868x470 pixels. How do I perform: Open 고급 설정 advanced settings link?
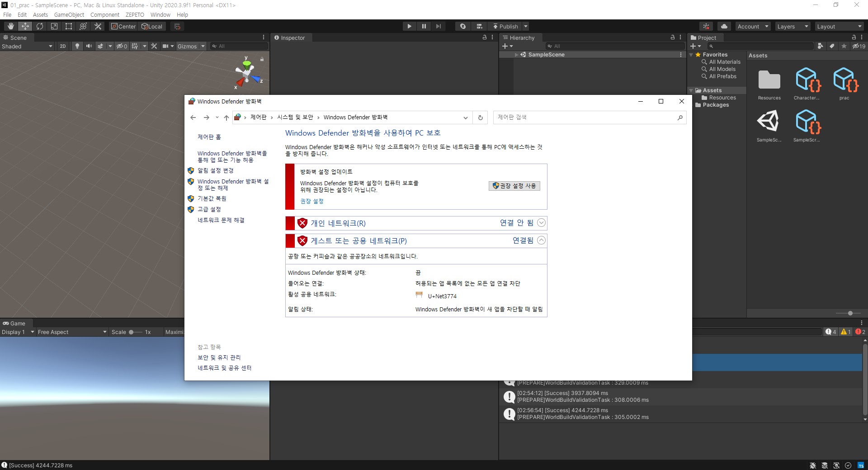tap(209, 209)
